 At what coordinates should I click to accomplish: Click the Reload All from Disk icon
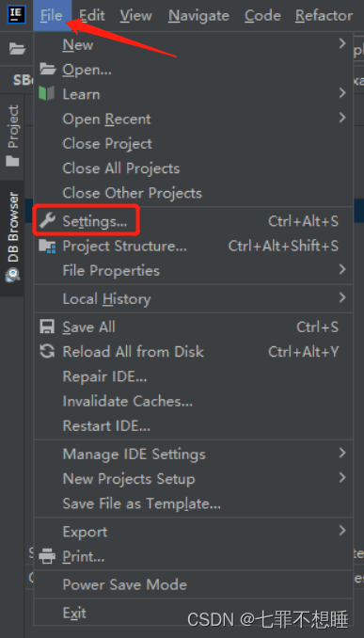pos(47,352)
